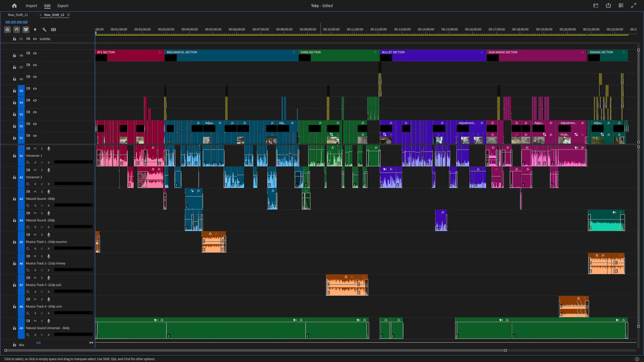Toggle lock on track V8
The width and height of the screenshot is (644, 362).
point(14,55)
